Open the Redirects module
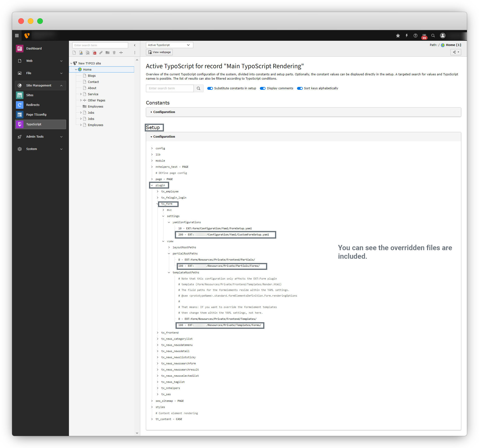 [x=33, y=105]
